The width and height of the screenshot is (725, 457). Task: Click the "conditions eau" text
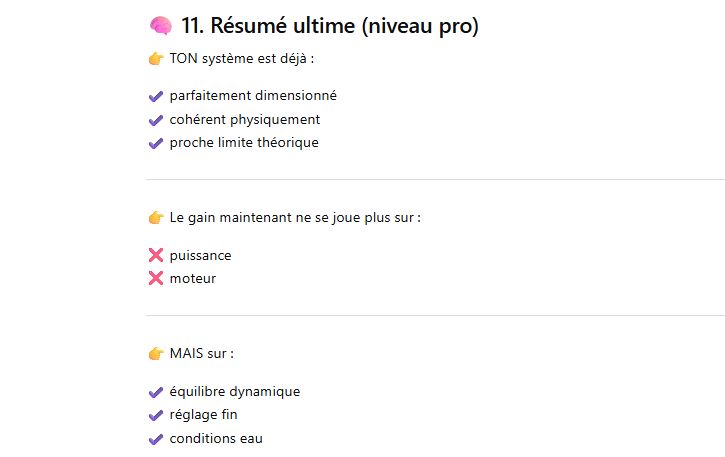click(216, 438)
